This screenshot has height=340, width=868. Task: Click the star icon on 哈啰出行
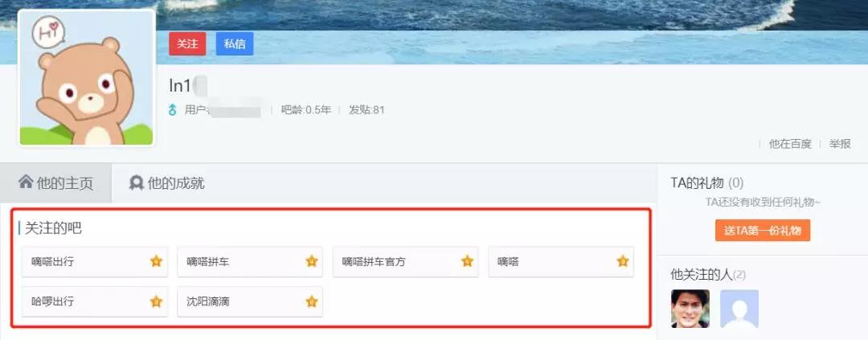coord(156,301)
